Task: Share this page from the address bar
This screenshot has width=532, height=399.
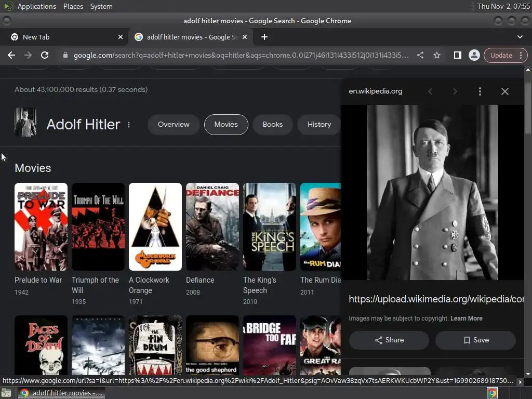Action: tap(420, 55)
